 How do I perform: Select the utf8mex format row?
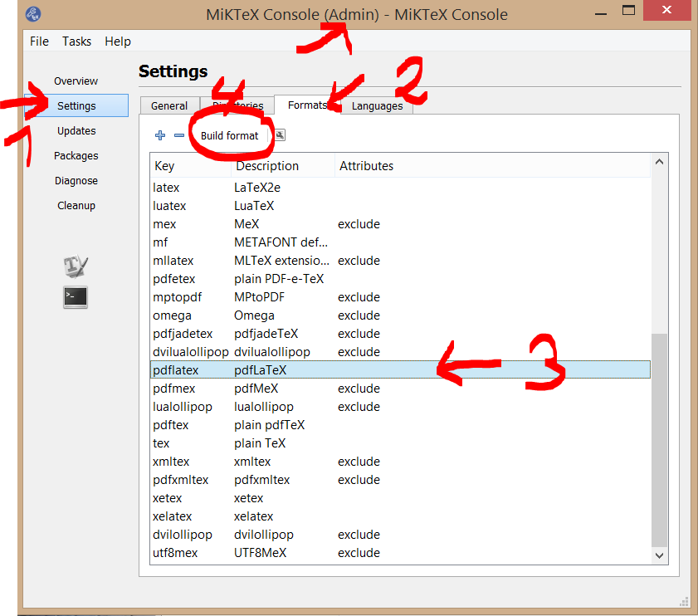click(x=400, y=553)
